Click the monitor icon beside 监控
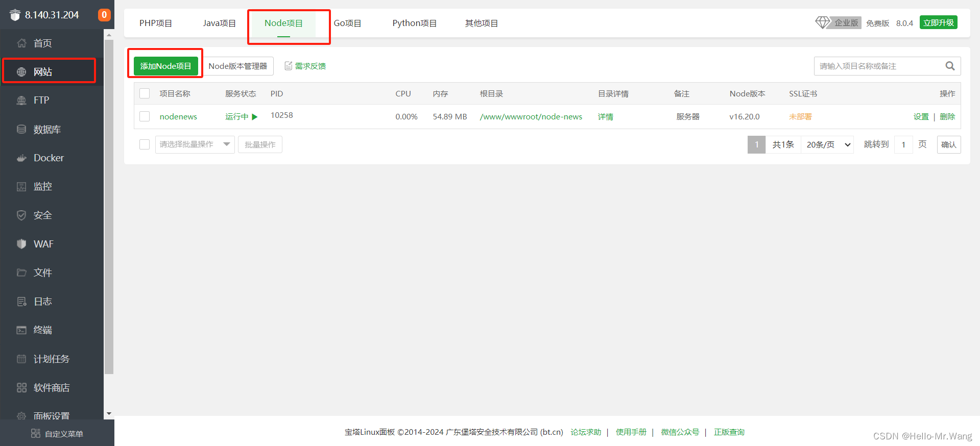The image size is (980, 446). pyautogui.click(x=21, y=186)
